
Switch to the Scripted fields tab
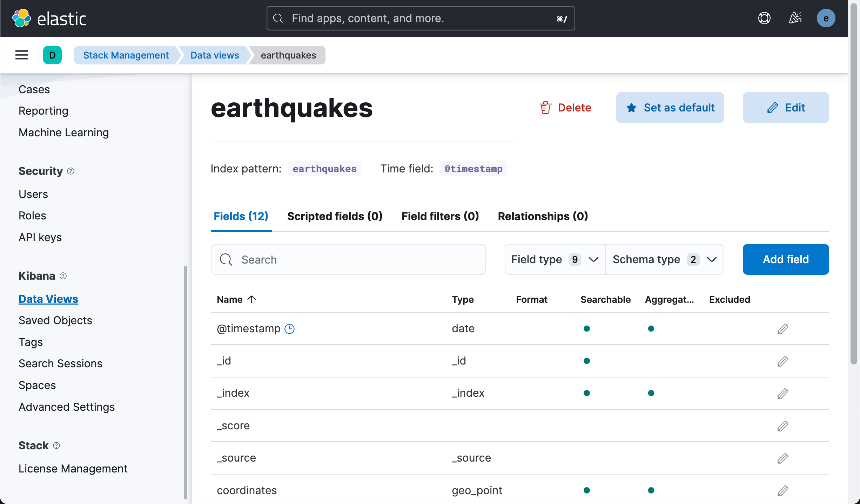tap(335, 216)
